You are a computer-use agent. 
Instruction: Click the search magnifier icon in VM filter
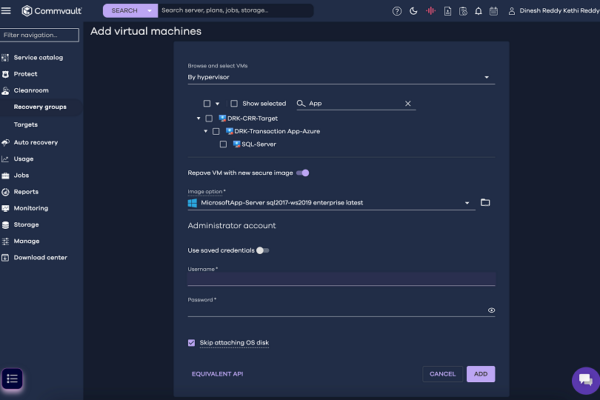(301, 103)
